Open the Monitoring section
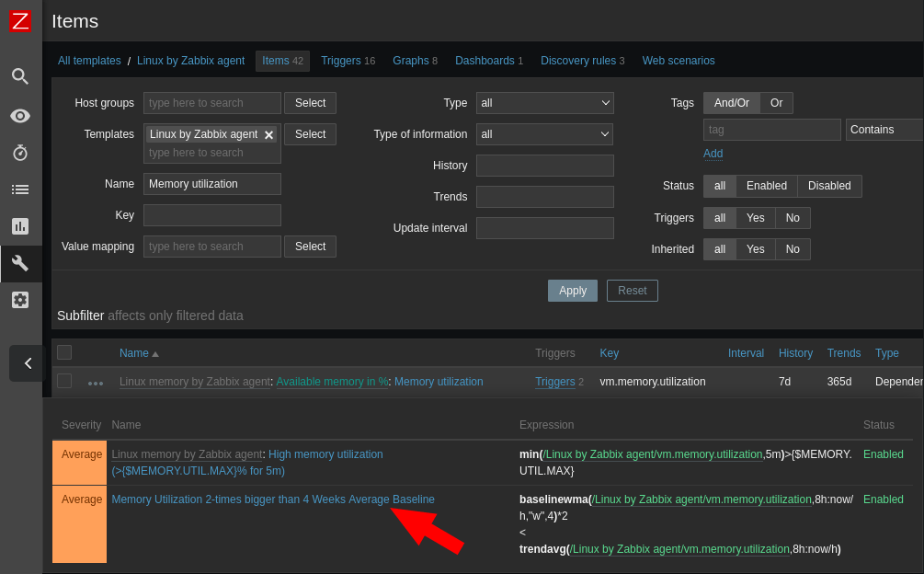 pyautogui.click(x=19, y=116)
